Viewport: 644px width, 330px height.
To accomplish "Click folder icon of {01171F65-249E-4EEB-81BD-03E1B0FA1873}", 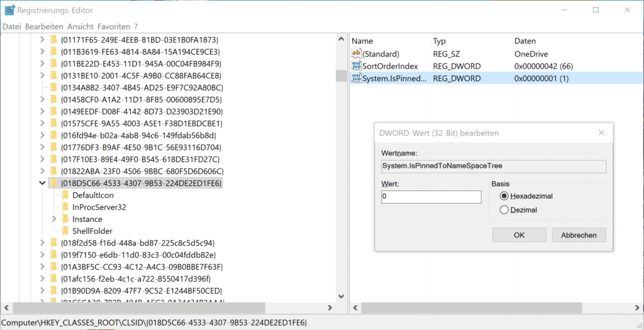I will [x=53, y=40].
